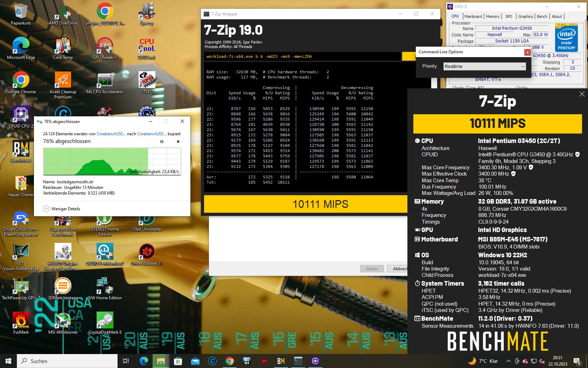Launch FurMark desktop shortcut
This screenshot has width=588, height=368.
pos(21,323)
